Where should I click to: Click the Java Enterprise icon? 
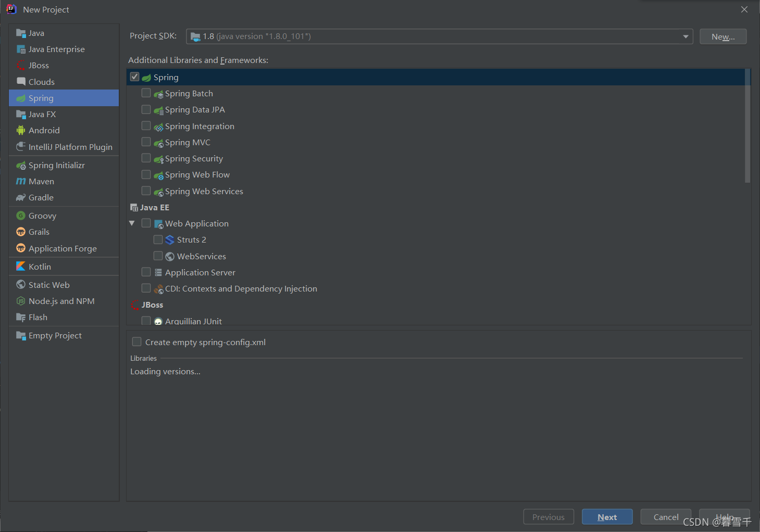click(21, 49)
